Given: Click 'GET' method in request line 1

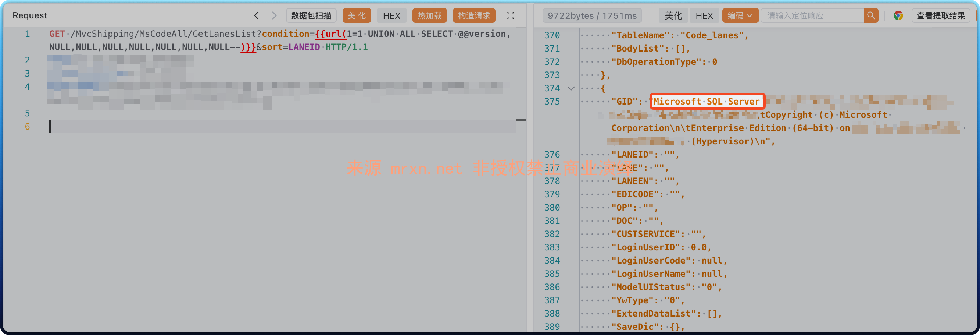Looking at the screenshot, I should 57,34.
